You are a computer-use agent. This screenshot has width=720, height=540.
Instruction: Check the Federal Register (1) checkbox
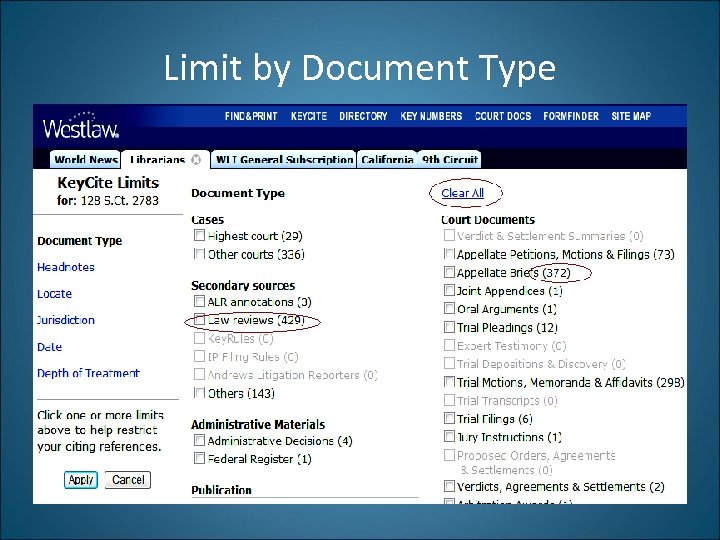click(199, 458)
